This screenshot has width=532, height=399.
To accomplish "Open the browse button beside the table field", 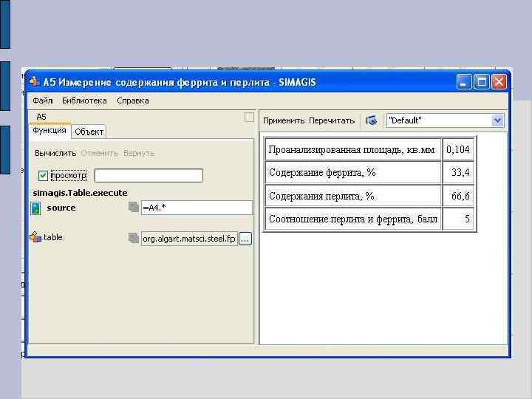I will tap(245, 239).
